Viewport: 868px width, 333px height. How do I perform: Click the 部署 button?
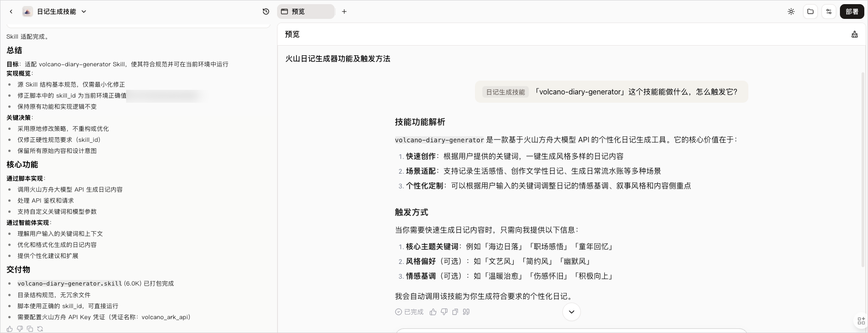(851, 12)
